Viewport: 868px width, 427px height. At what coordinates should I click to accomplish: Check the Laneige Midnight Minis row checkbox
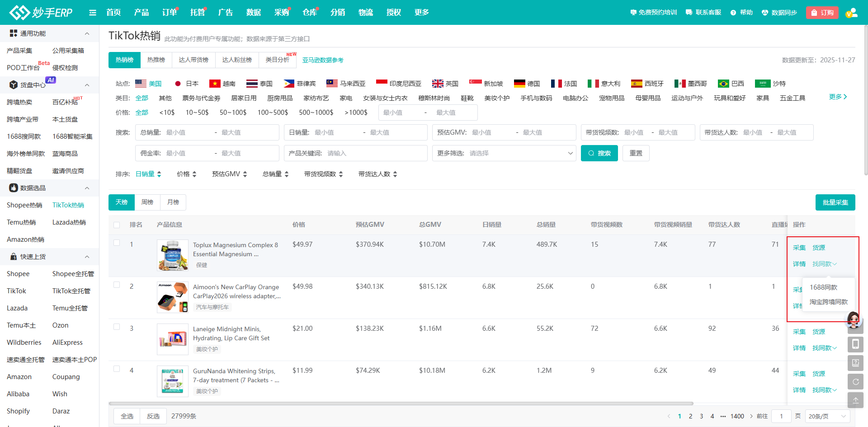117,327
